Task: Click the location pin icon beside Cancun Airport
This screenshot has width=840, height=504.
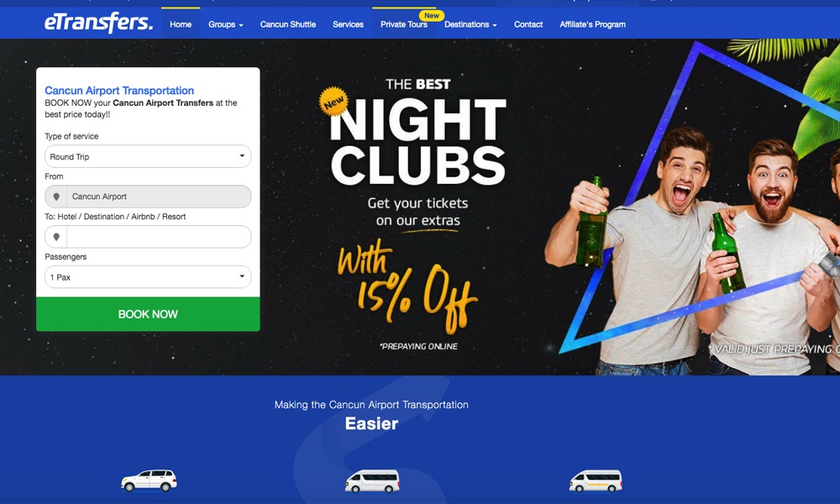Action: pos(56,197)
